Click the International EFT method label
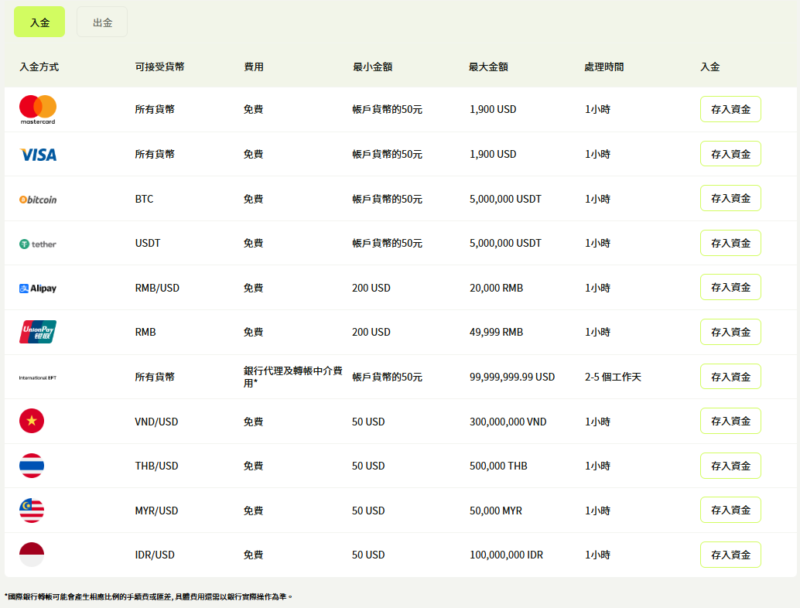Image resolution: width=800 pixels, height=608 pixels. pos(38,377)
